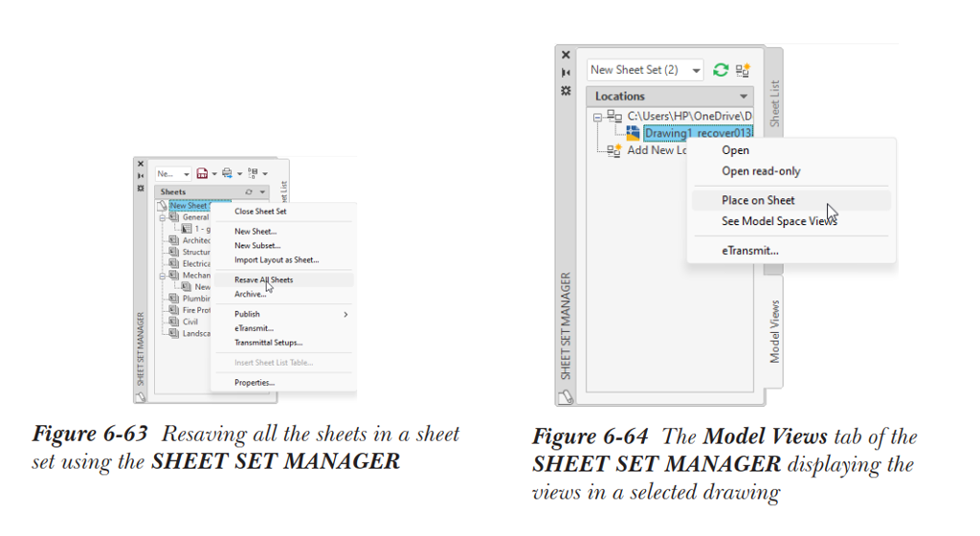Click sheet icon at bottom of left title bar
The height and width of the screenshot is (536, 980).
(x=141, y=396)
